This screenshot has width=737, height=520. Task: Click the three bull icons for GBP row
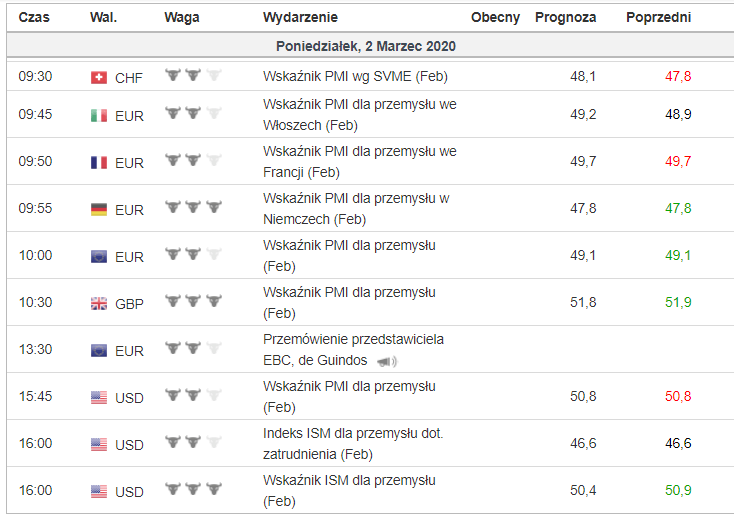coord(194,301)
